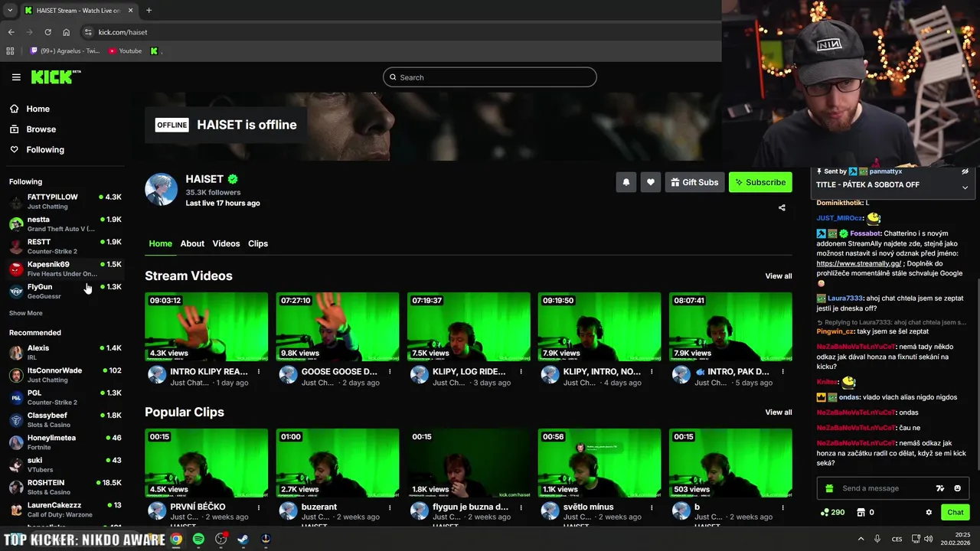Click the Gift Subs button
The image size is (980, 551).
(x=694, y=182)
